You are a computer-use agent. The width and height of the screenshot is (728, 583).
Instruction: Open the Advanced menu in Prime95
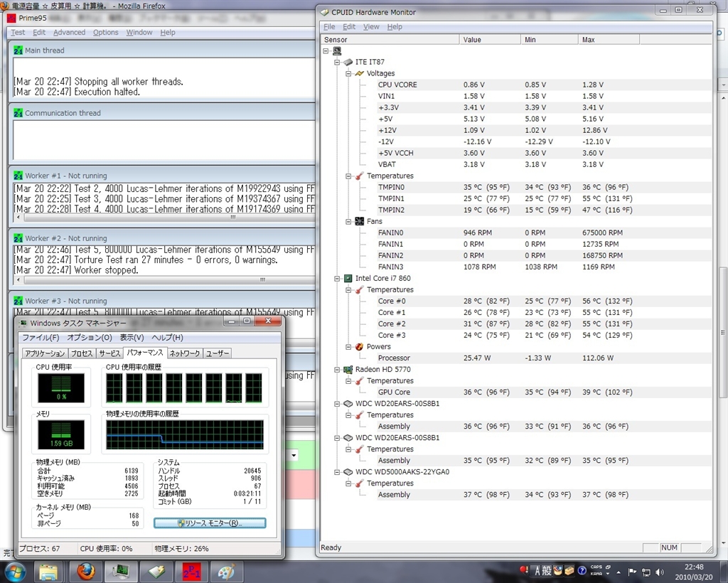point(69,32)
